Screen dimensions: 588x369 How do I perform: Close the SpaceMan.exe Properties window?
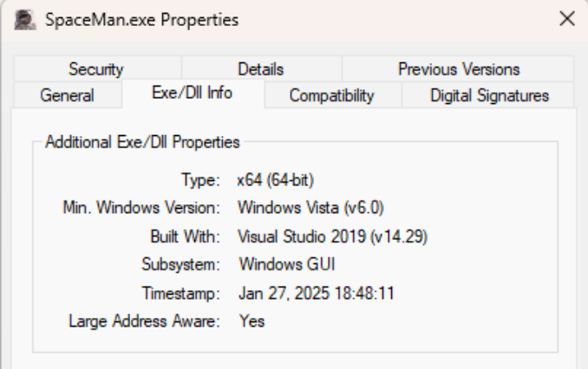click(x=567, y=18)
